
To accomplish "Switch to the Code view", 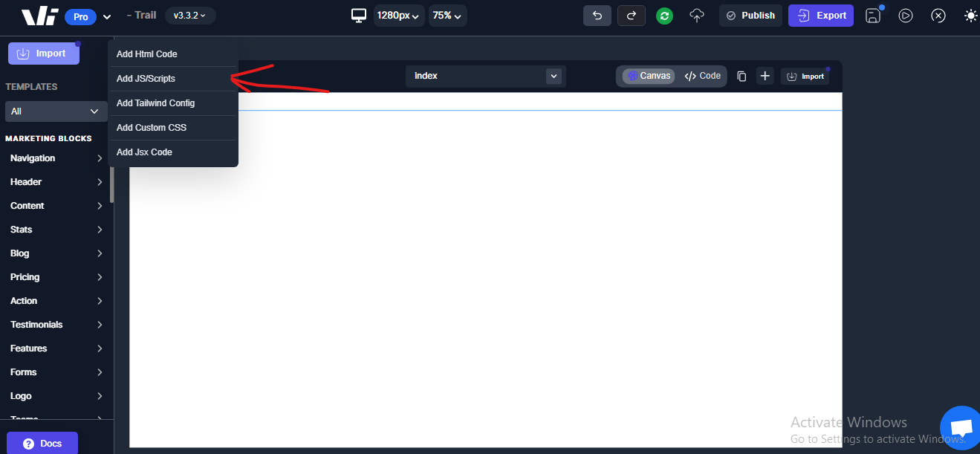I will pos(702,76).
